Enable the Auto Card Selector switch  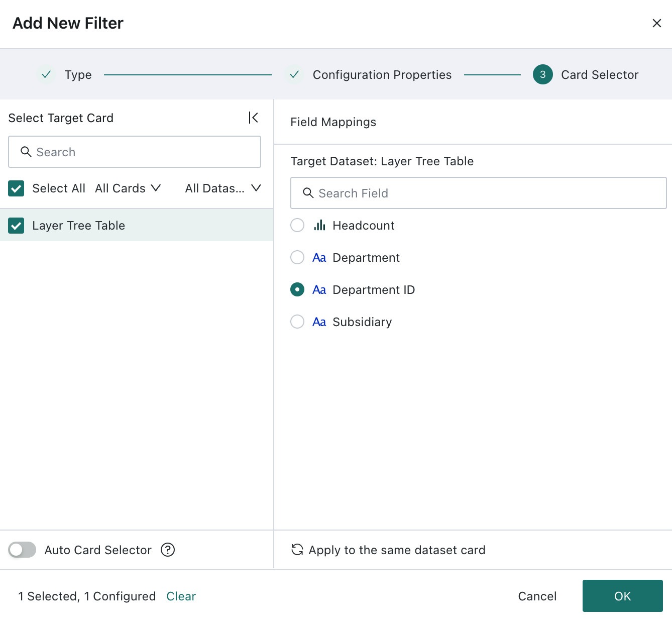pyautogui.click(x=22, y=550)
